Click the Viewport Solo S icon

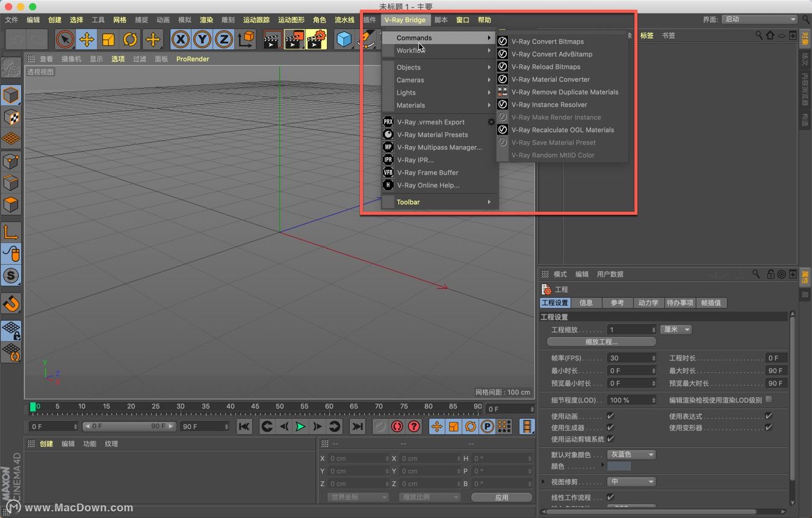(x=11, y=276)
